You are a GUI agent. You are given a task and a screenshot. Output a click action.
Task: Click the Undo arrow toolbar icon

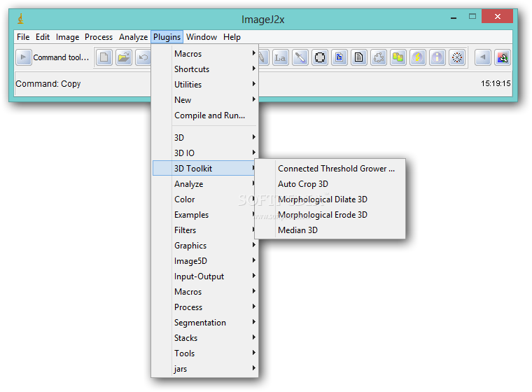click(143, 57)
